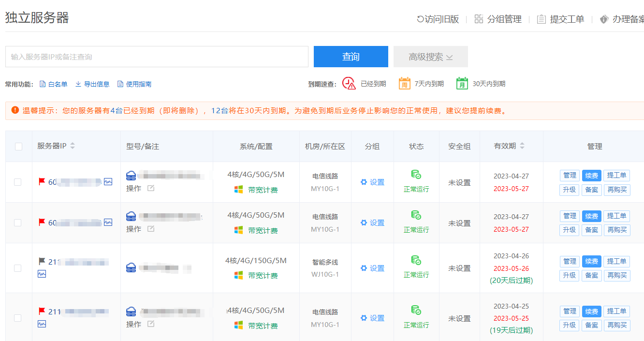Click the blue 查询 search button
Viewport: 644px width, 341px height.
point(351,57)
